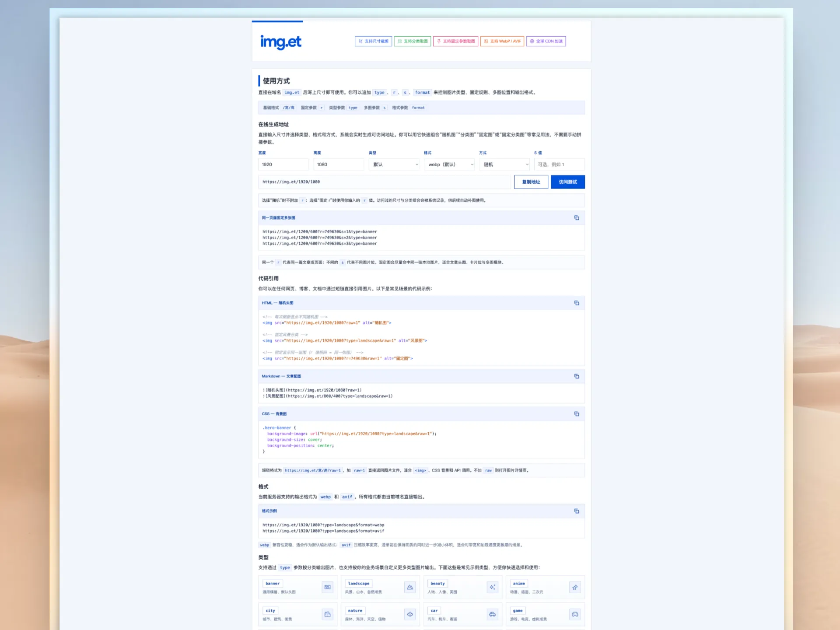
Task: Click the landscape mountain icon
Action: [x=410, y=587]
